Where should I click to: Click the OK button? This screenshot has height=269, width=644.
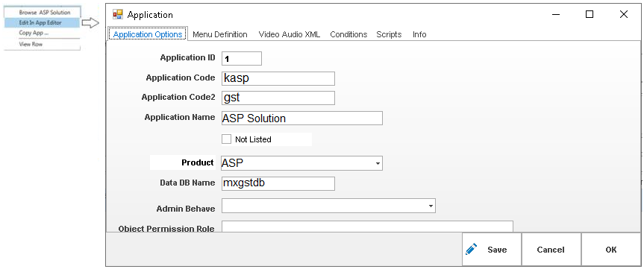[x=610, y=250]
